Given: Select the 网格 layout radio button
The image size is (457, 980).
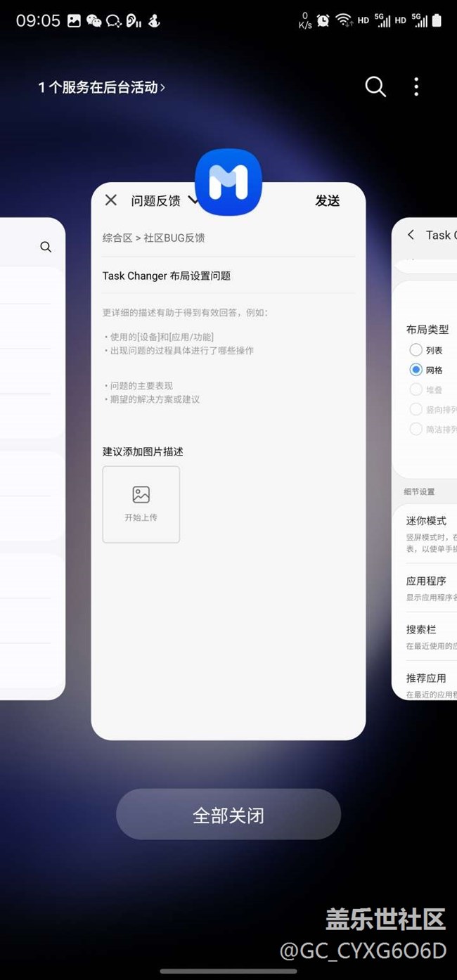Looking at the screenshot, I should coord(416,370).
